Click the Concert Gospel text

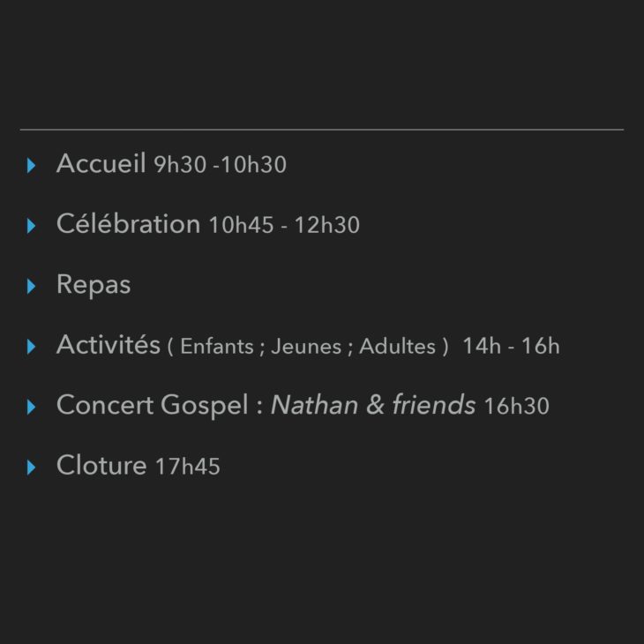click(x=153, y=406)
